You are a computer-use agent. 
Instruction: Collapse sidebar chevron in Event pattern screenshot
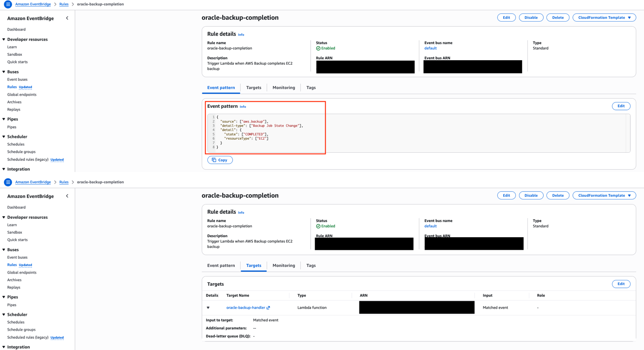click(67, 18)
